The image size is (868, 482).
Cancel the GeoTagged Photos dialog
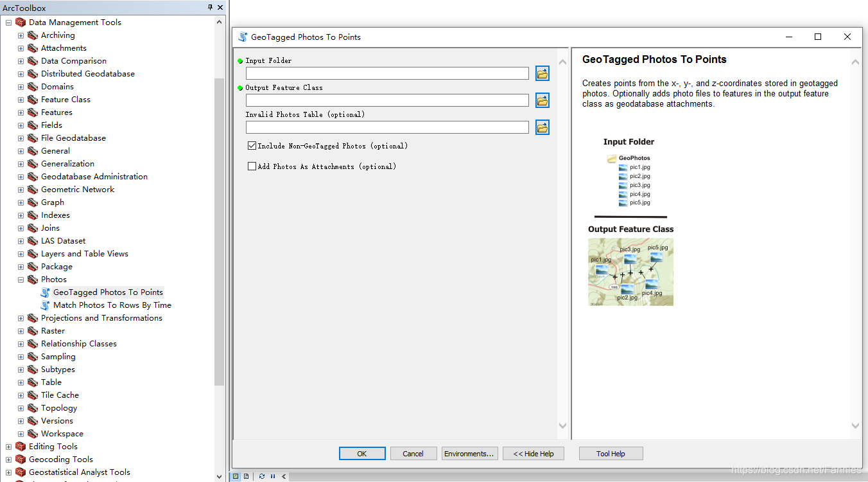coord(413,454)
